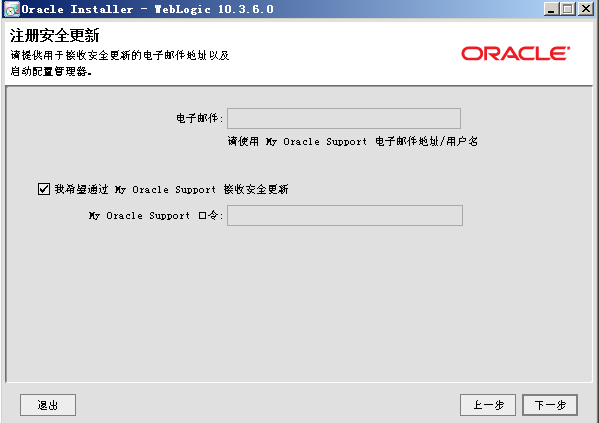This screenshot has width=599, height=423.
Task: Click the My Oracle Support 口令: label
Action: [x=156, y=216]
